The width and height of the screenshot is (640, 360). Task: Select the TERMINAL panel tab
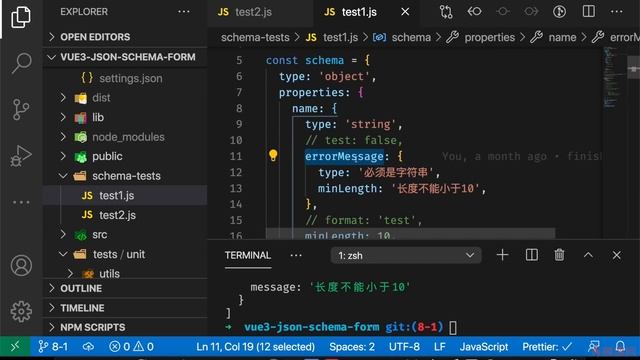[x=248, y=256]
